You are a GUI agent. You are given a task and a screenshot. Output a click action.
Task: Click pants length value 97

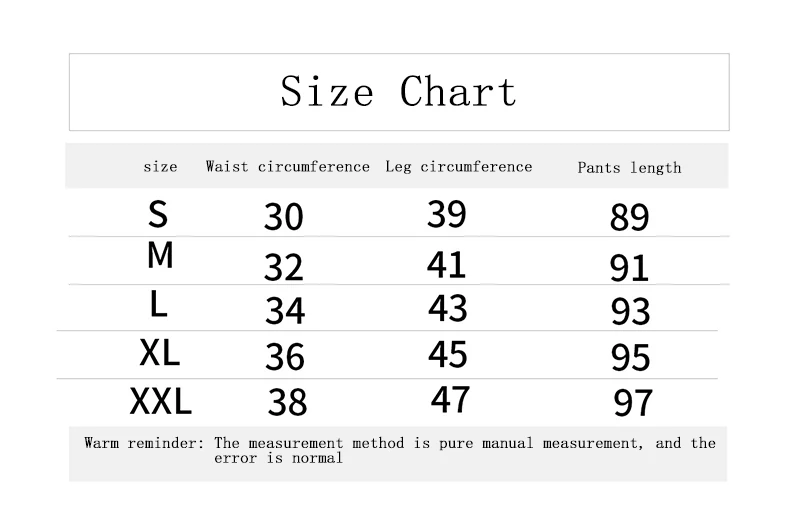633,403
